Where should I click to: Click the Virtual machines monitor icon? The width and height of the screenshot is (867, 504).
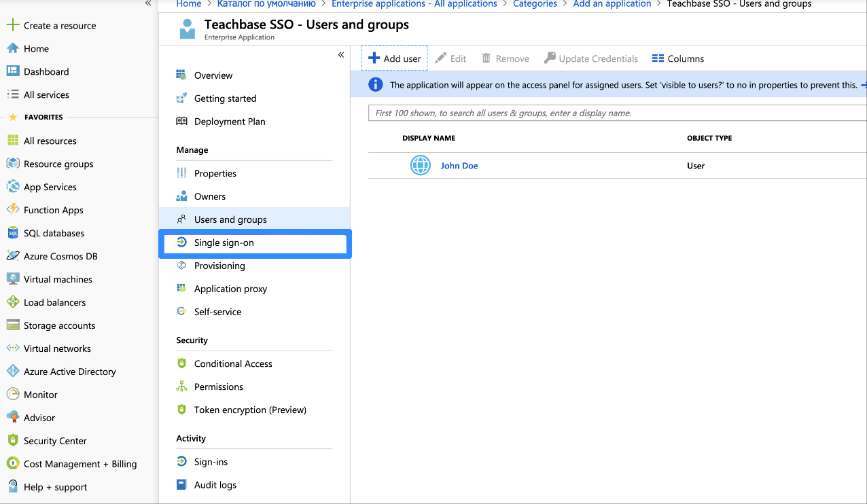click(x=12, y=279)
